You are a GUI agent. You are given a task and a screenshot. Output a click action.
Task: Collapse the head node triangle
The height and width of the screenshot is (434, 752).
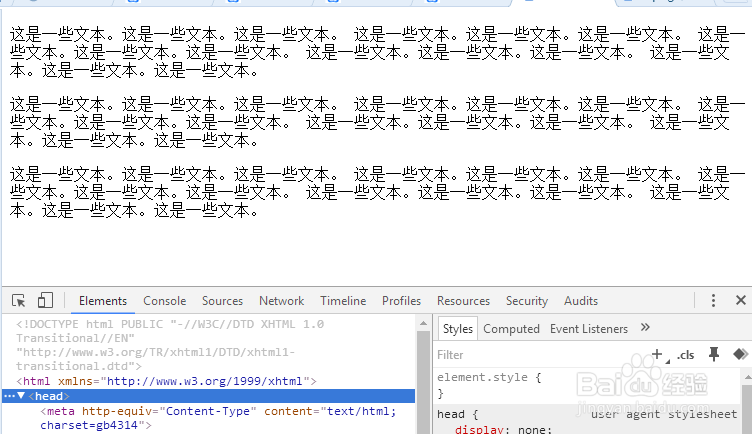tap(21, 396)
